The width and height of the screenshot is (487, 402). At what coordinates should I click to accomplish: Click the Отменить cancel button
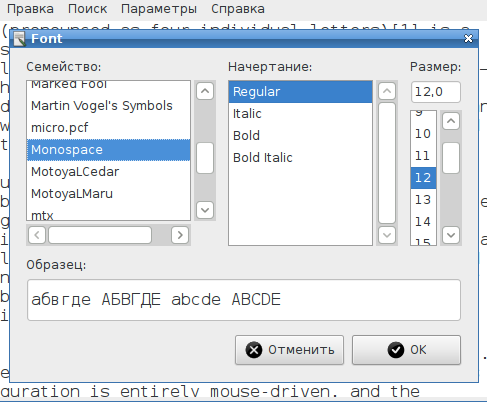coord(289,350)
